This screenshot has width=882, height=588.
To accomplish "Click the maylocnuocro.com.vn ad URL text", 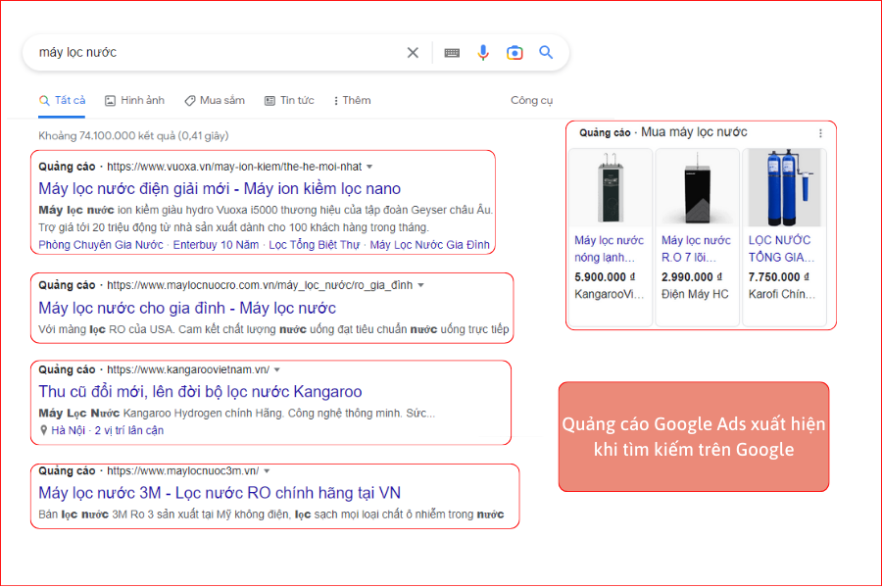I will [260, 285].
